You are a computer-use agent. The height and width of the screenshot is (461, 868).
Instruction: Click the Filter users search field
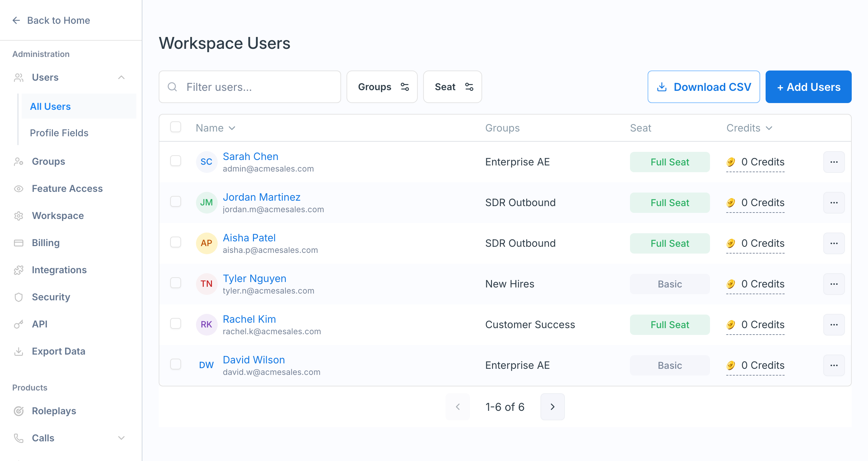(x=250, y=87)
